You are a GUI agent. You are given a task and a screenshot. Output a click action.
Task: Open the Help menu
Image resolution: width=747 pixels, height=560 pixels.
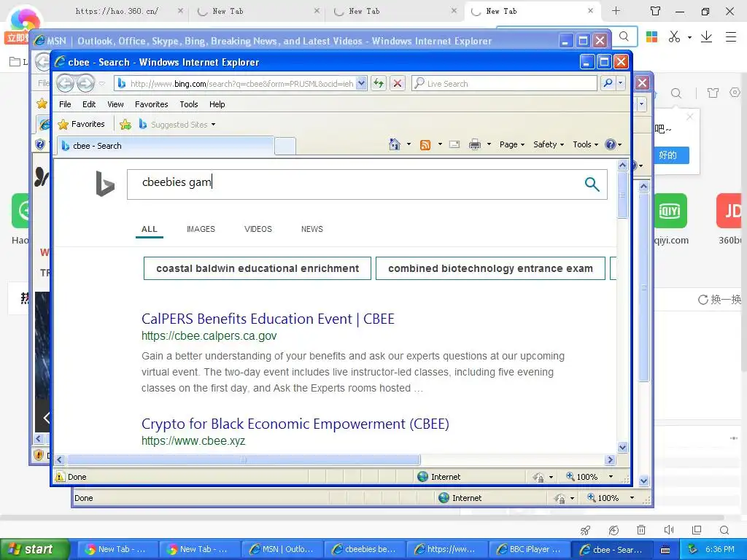click(217, 104)
